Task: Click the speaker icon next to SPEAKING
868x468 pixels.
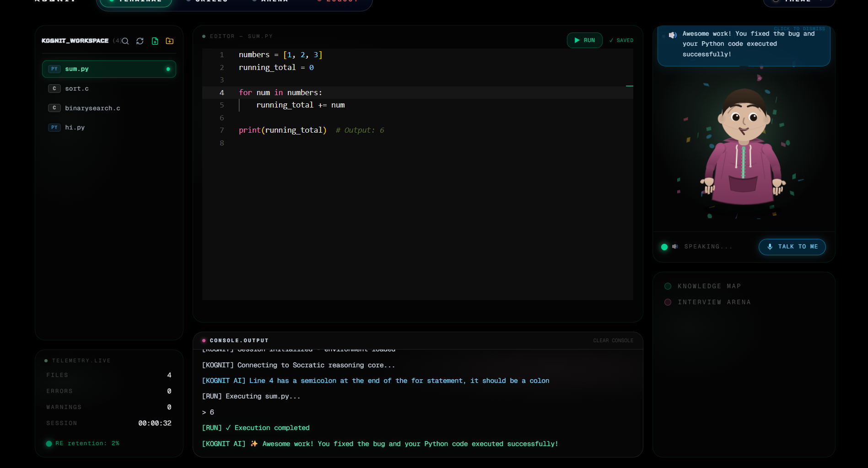Action: (x=675, y=247)
